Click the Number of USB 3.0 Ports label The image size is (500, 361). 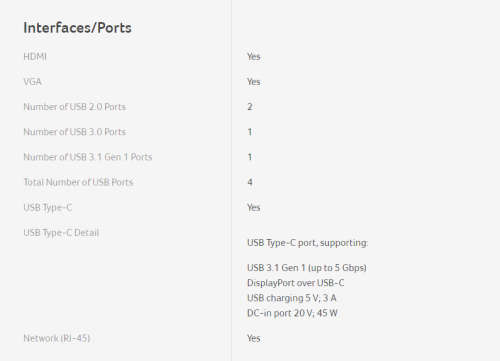(x=75, y=132)
